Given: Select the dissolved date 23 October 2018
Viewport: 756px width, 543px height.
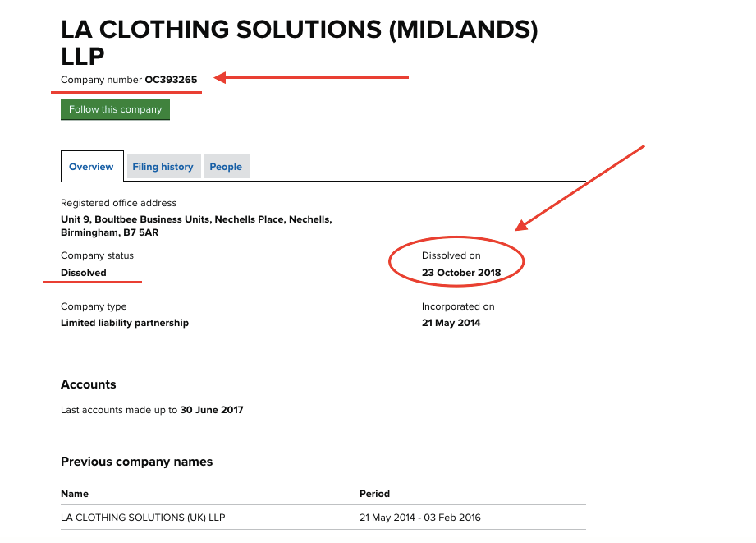Looking at the screenshot, I should [x=461, y=273].
